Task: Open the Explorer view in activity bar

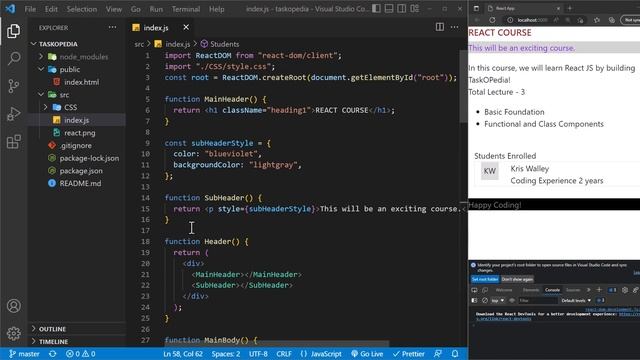Action: 13,31
